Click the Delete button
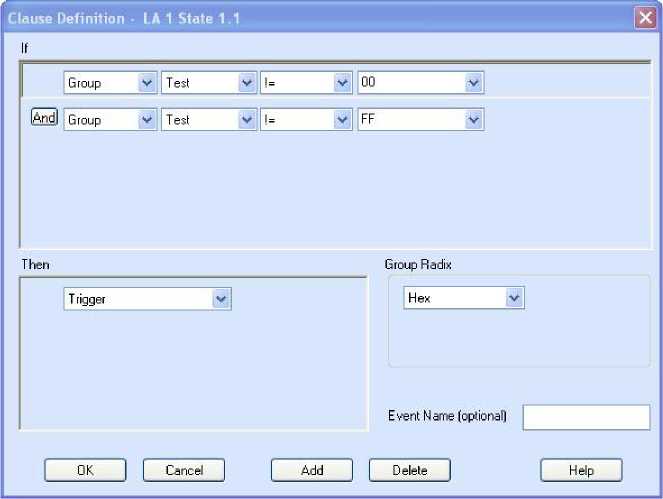 click(x=409, y=470)
